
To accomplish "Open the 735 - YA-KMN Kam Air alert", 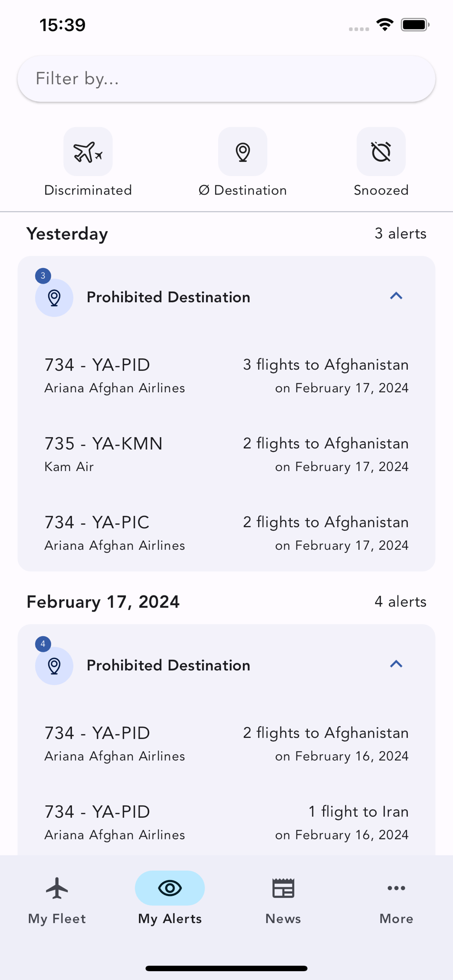I will 226,454.
